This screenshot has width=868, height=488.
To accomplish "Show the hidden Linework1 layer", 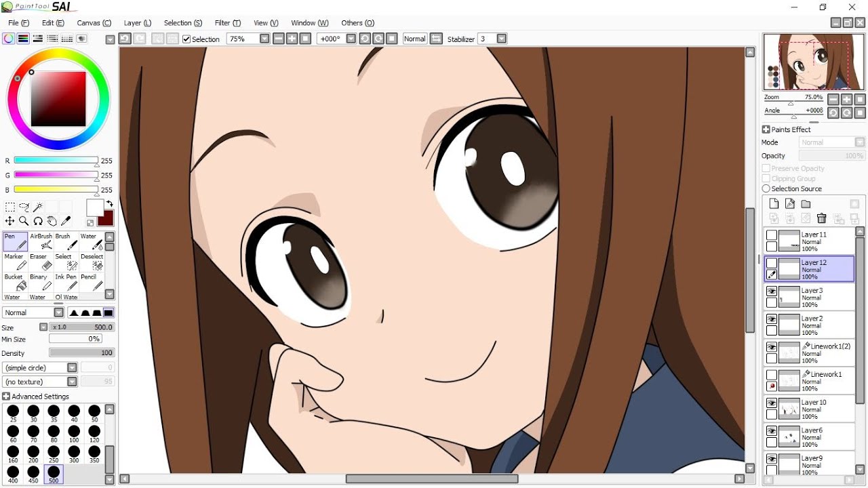I will 772,375.
